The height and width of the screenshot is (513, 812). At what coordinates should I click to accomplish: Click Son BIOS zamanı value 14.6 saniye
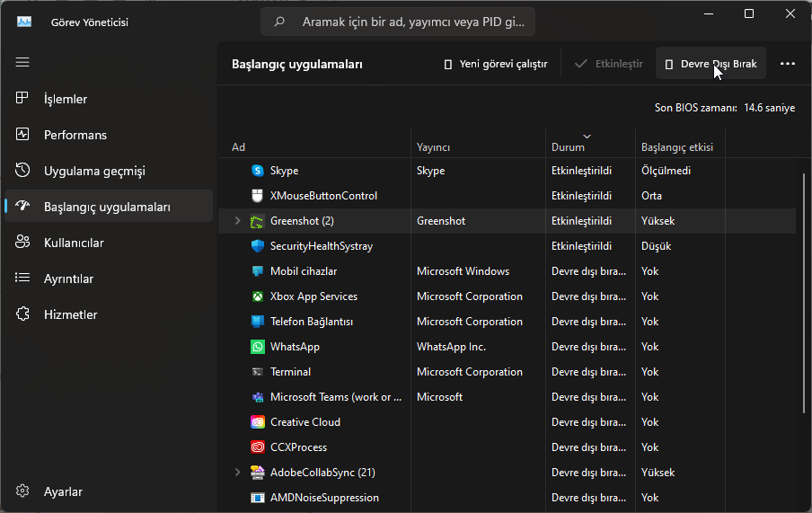coord(769,108)
